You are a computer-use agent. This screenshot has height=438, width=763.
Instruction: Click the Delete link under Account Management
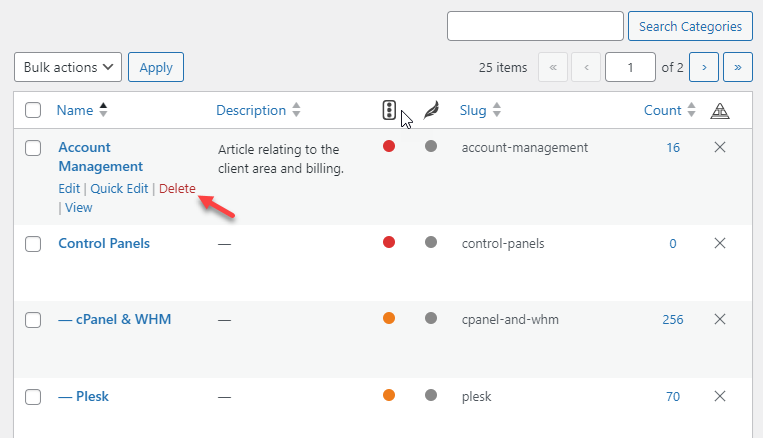click(177, 188)
